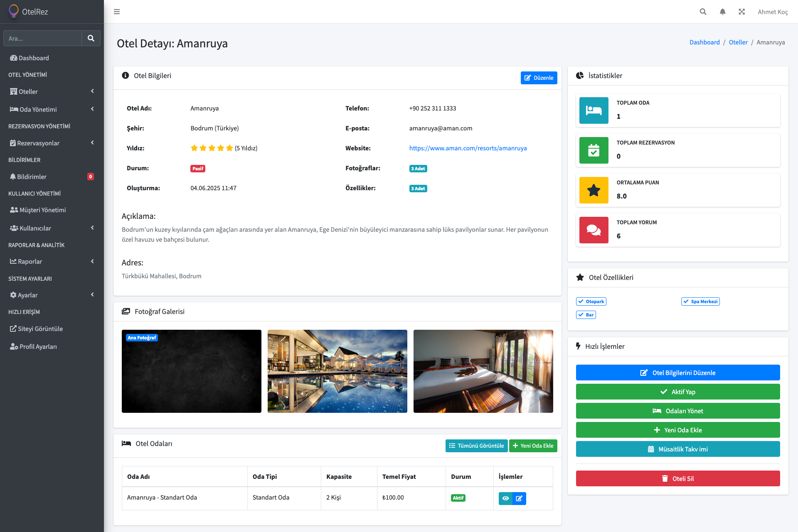This screenshot has width=798, height=532.
Task: Click the ₺100.00 price cell
Action: (411, 498)
